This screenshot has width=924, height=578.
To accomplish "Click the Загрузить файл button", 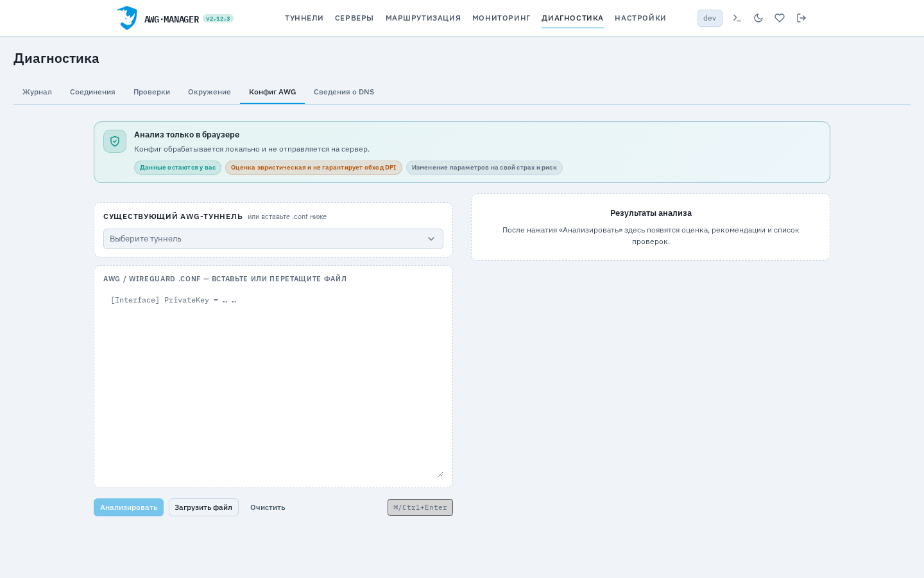I will tap(203, 507).
